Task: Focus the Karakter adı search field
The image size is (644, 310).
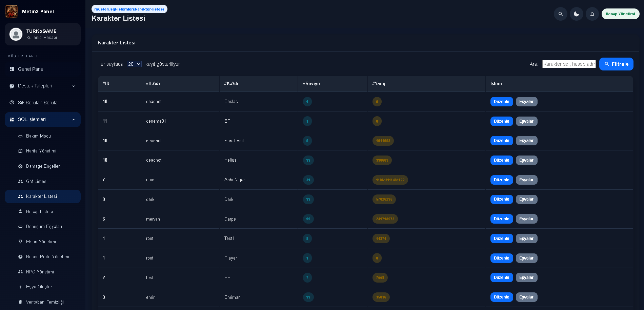Action: tap(569, 64)
